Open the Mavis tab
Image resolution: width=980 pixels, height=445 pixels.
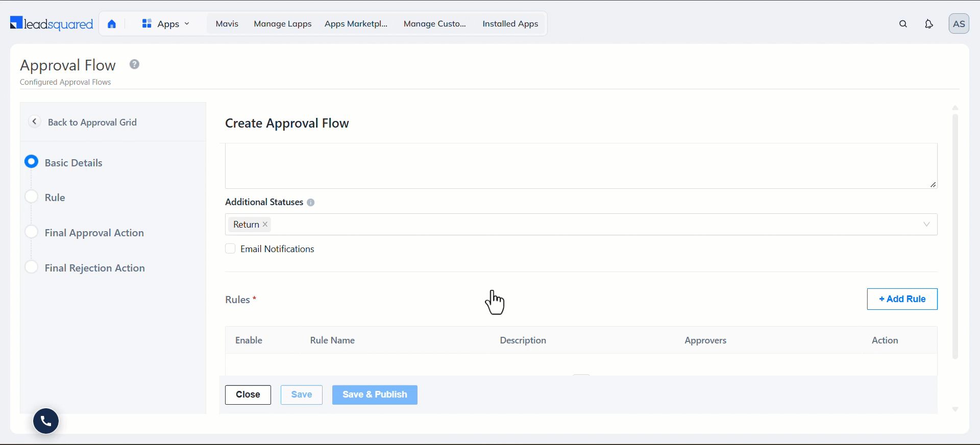[x=227, y=24]
